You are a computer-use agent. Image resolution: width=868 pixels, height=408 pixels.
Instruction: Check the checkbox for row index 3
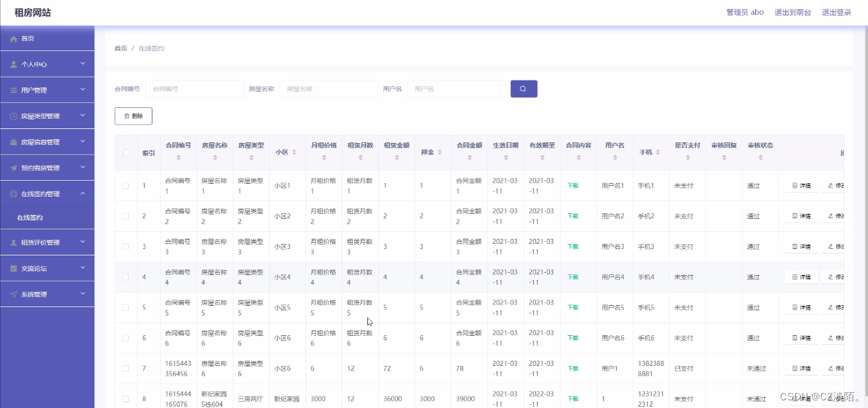[126, 246]
